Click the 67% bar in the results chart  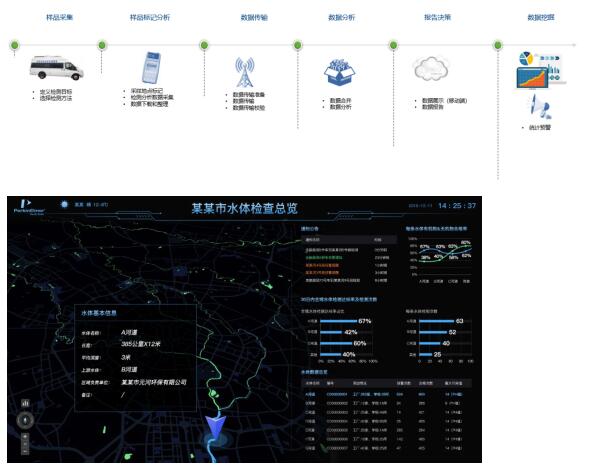coord(338,321)
